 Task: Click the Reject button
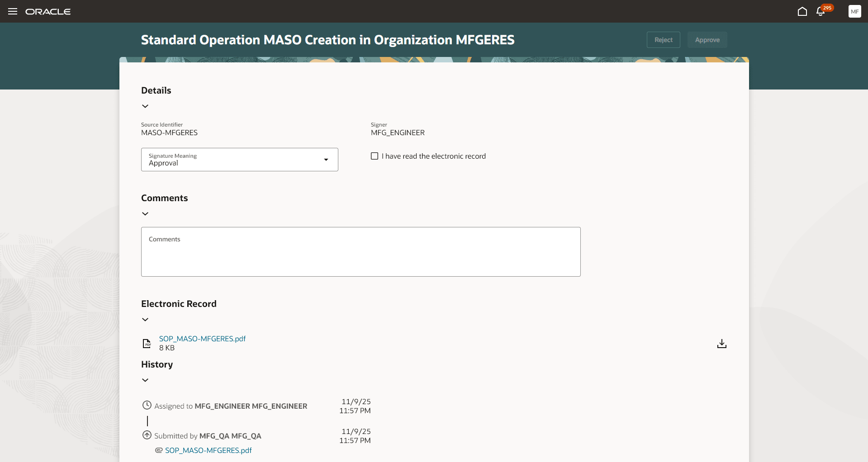[x=663, y=40]
